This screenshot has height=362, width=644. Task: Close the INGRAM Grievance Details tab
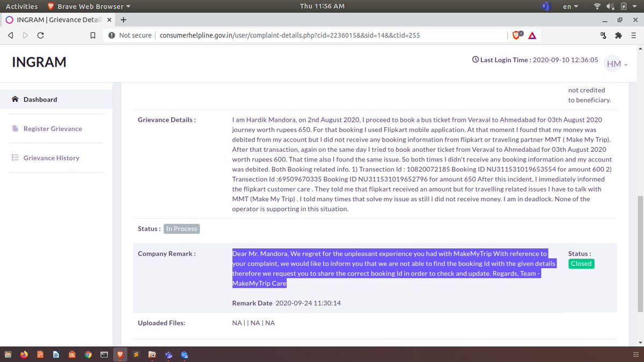tap(109, 20)
